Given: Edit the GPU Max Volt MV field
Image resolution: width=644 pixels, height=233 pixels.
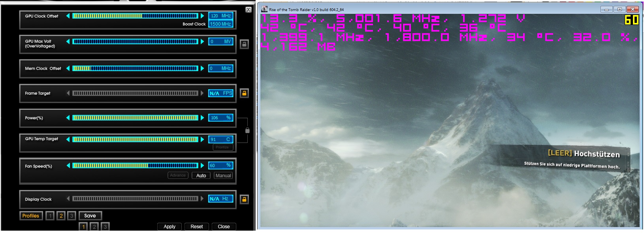Looking at the screenshot, I should pos(220,41).
